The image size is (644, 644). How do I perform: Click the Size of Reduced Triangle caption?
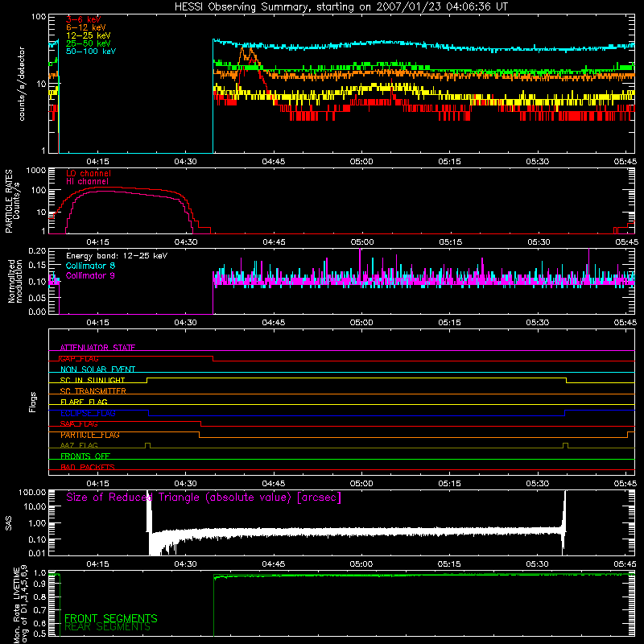[204, 497]
